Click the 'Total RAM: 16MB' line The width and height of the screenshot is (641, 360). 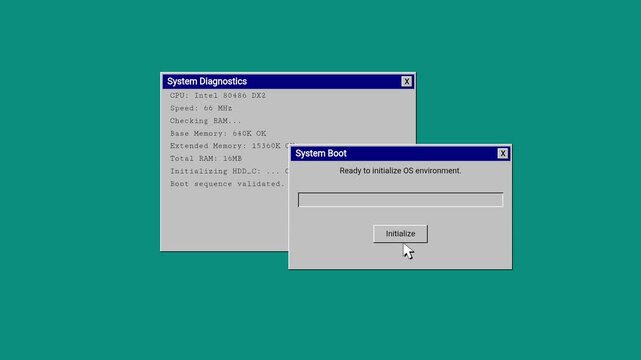pyautogui.click(x=206, y=159)
